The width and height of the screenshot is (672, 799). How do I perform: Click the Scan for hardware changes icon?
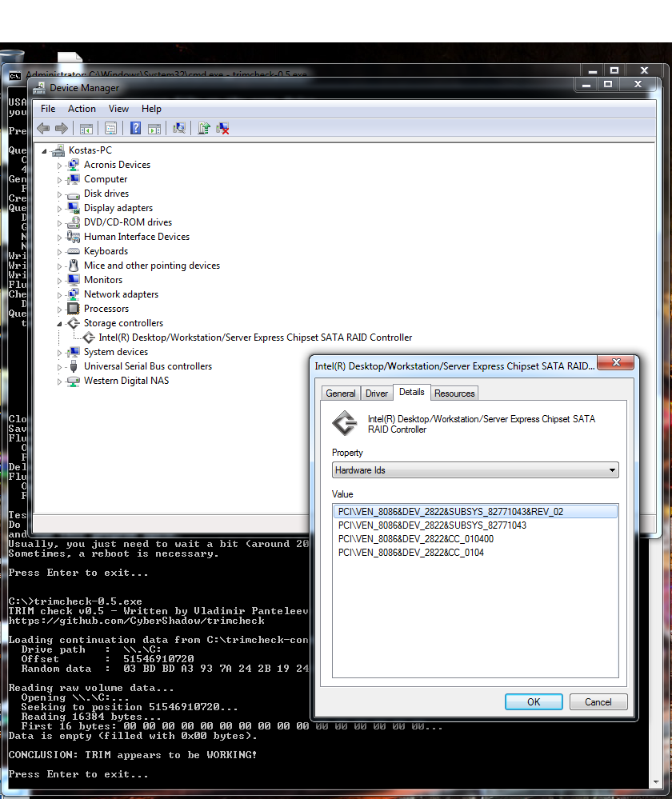click(x=179, y=128)
